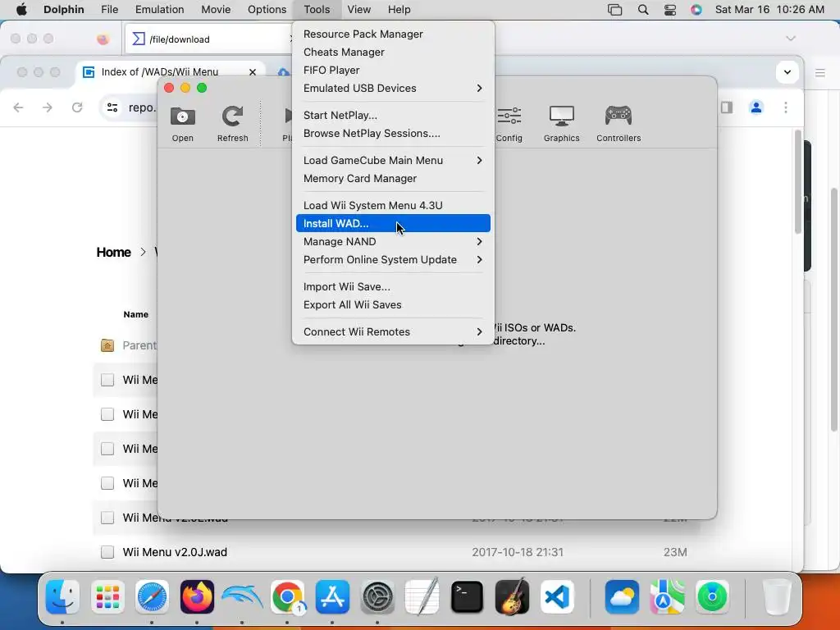The width and height of the screenshot is (840, 630).
Task: Open TextEdit from the dock
Action: pyautogui.click(x=422, y=597)
